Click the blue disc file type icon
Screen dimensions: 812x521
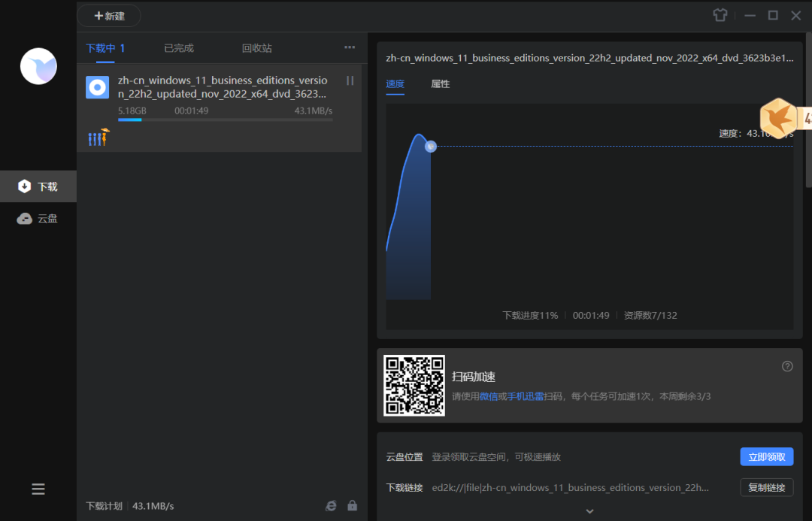[98, 88]
